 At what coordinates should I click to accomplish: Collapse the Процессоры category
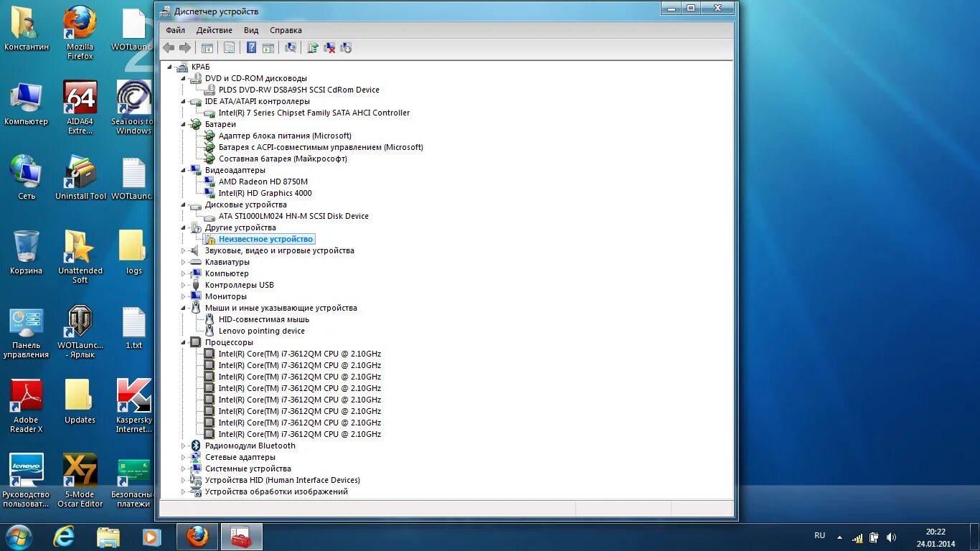click(183, 342)
